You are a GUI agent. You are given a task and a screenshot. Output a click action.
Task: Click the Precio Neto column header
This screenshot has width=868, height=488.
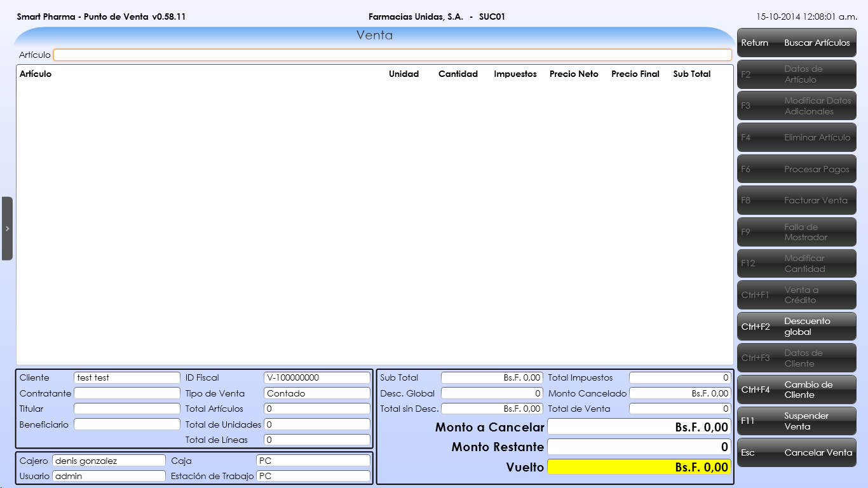click(x=574, y=74)
